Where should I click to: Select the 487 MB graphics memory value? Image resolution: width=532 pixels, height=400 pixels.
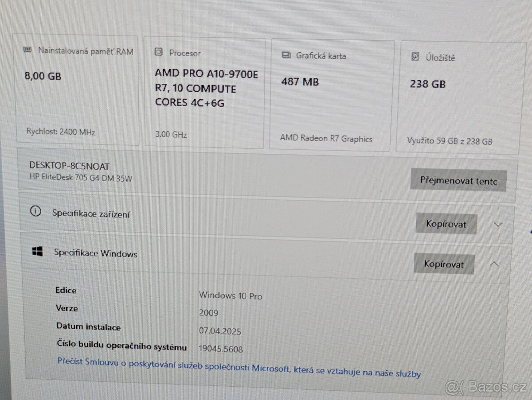300,82
